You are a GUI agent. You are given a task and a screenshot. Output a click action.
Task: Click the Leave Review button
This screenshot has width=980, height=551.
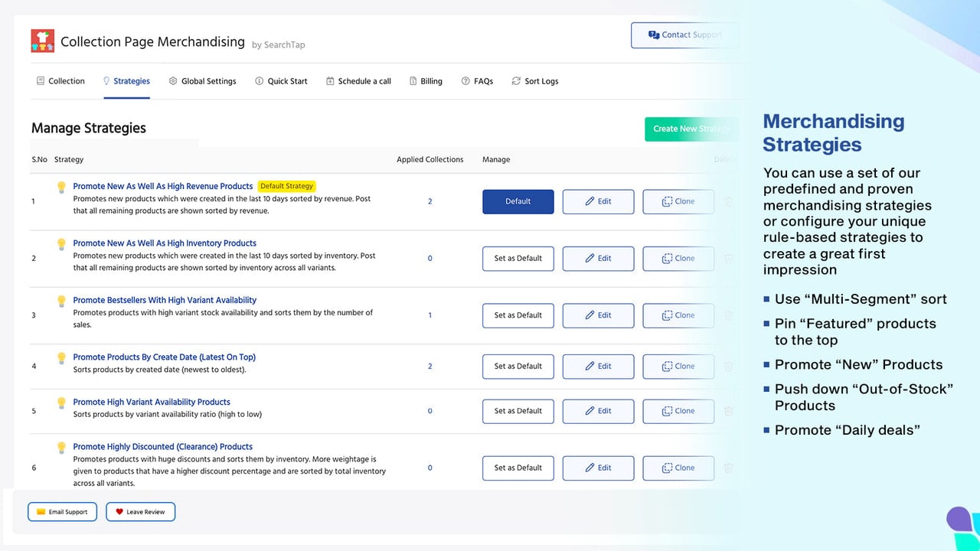point(140,512)
